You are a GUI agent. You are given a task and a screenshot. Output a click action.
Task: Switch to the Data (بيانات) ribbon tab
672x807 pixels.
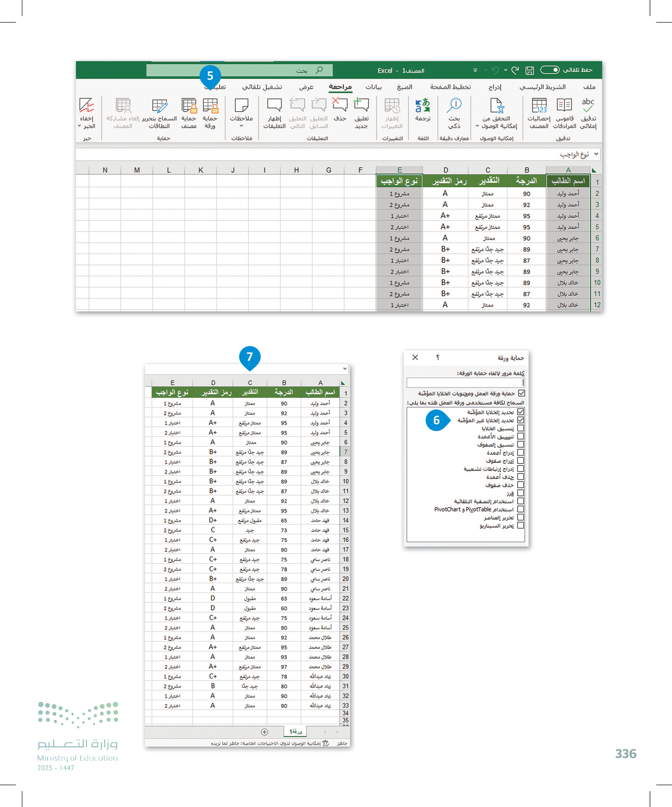pos(373,87)
